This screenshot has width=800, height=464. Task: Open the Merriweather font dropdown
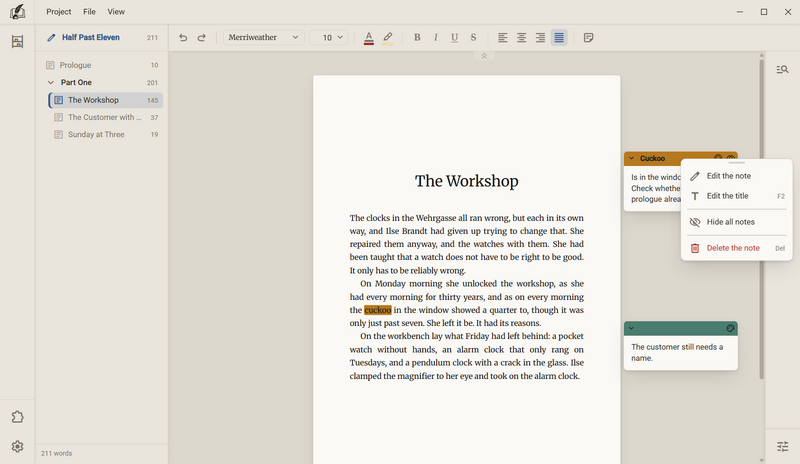(x=263, y=37)
